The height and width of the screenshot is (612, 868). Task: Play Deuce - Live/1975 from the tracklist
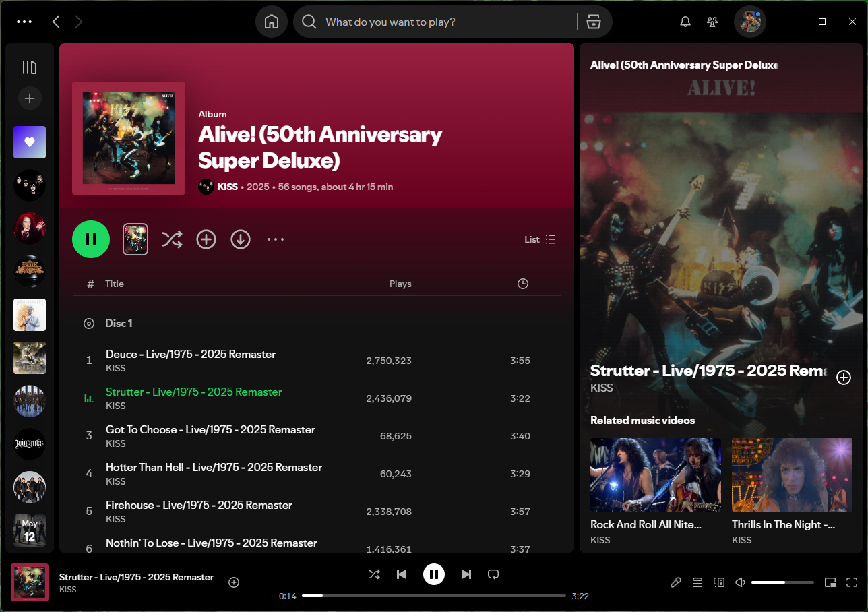[189, 354]
